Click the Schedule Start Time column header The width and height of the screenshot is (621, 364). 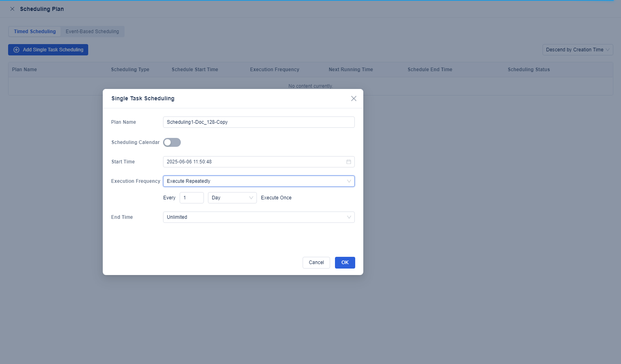click(195, 70)
